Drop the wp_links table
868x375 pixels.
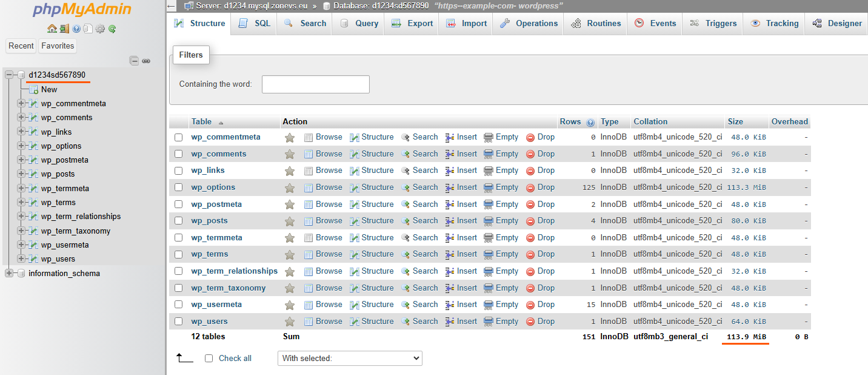click(546, 170)
